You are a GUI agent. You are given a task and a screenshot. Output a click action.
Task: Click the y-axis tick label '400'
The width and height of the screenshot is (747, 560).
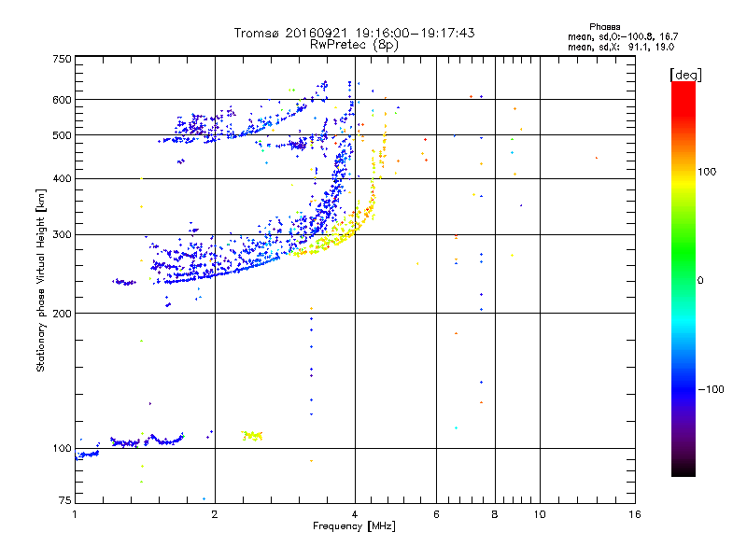[62, 178]
